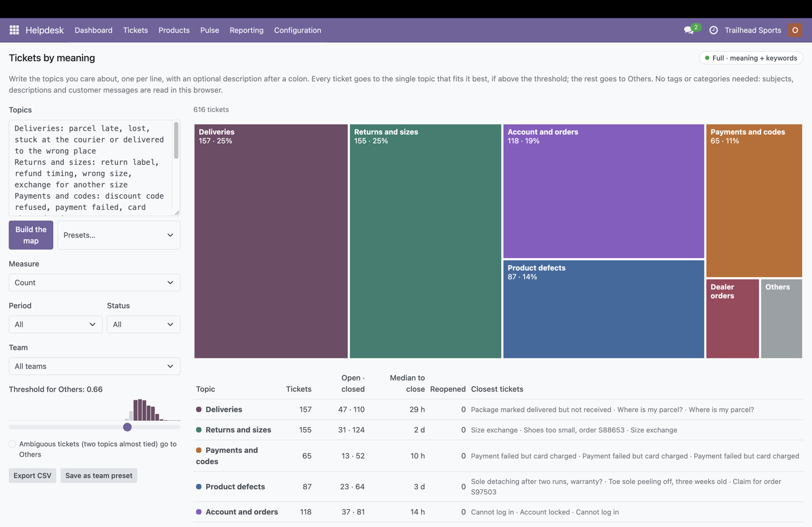This screenshot has width=812, height=527.
Task: Click the Deliveries color dot in table
Action: click(199, 409)
